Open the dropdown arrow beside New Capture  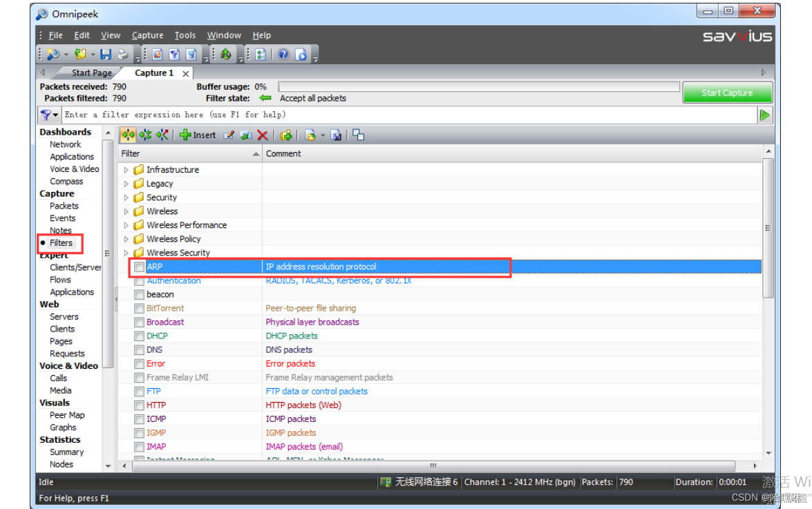66,55
